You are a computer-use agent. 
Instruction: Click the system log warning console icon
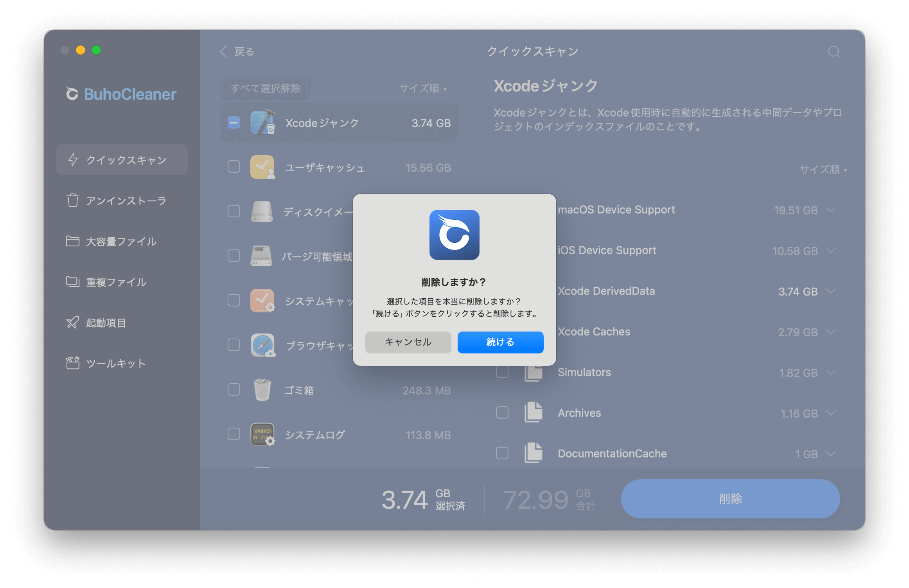pyautogui.click(x=262, y=434)
